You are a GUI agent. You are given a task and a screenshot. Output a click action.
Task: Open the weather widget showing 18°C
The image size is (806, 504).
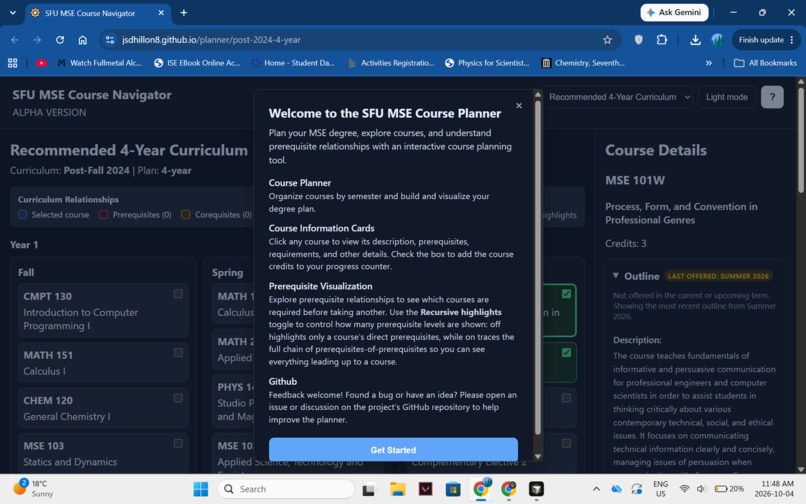(x=34, y=488)
